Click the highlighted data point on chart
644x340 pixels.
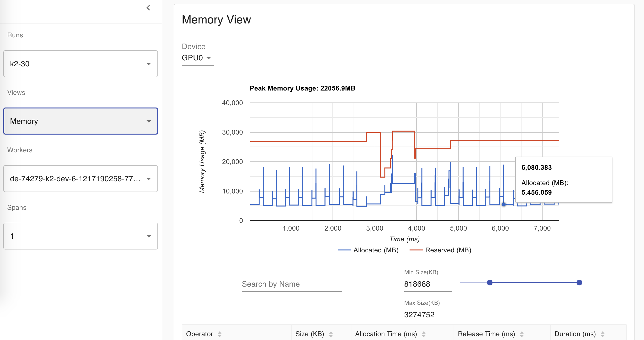point(504,204)
